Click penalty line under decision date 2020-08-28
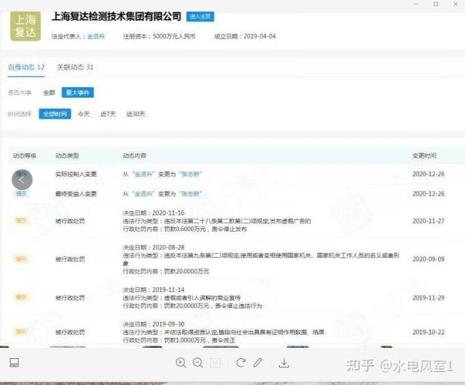 point(166,271)
